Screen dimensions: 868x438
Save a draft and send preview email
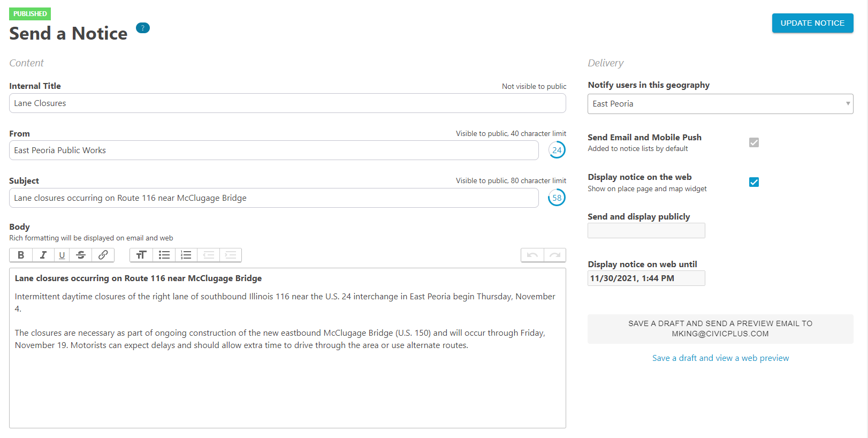(x=720, y=329)
